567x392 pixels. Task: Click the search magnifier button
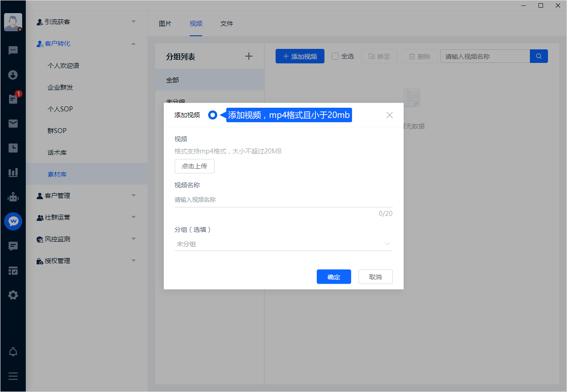point(539,57)
